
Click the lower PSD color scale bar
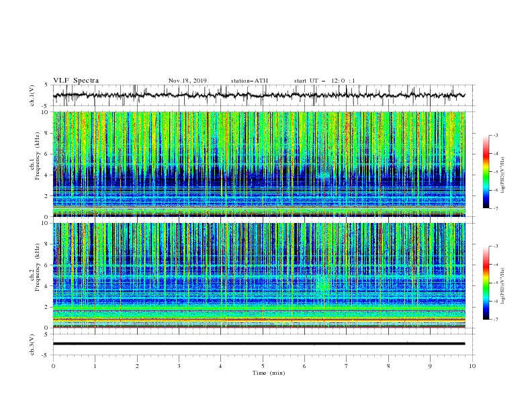(x=486, y=283)
